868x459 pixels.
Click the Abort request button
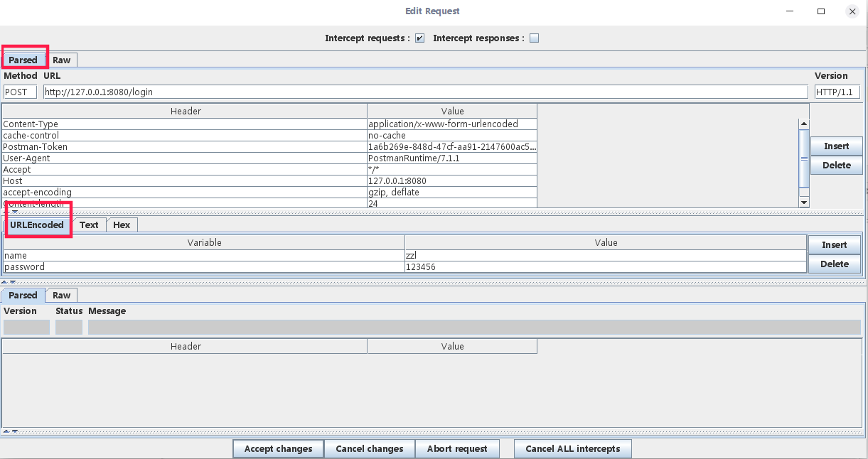(x=457, y=448)
